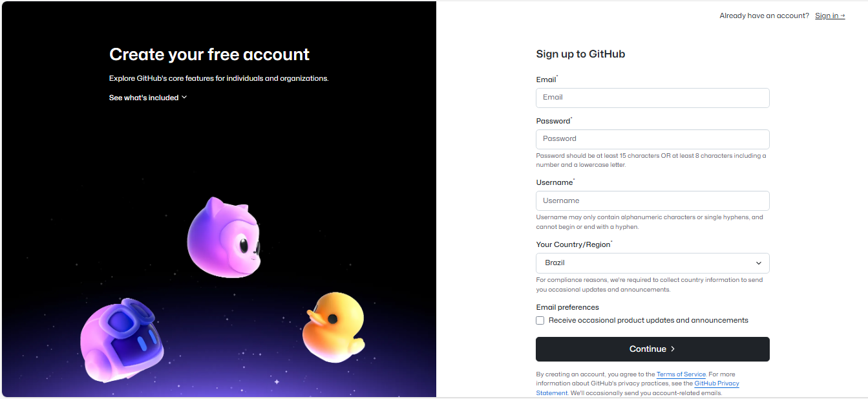Click the Sign up to GitHub heading

coord(580,54)
